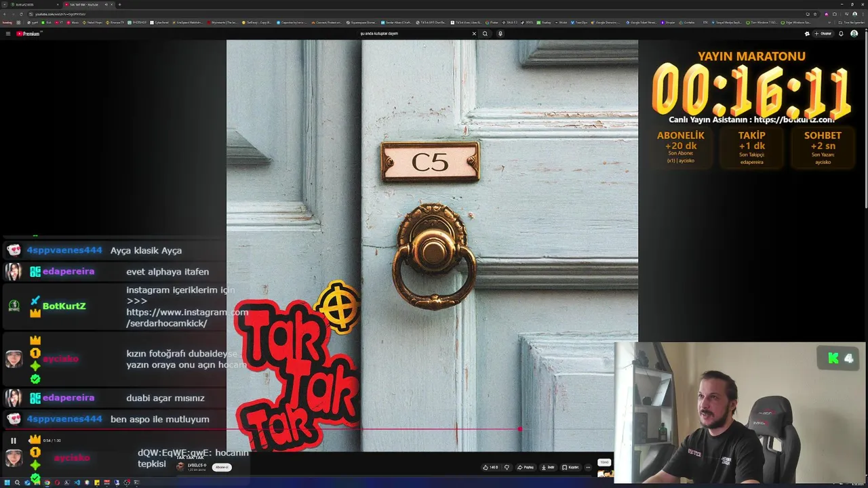The image size is (868, 488).
Task: Open the PHOTOSHOP bookmark
Action: [x=137, y=22]
